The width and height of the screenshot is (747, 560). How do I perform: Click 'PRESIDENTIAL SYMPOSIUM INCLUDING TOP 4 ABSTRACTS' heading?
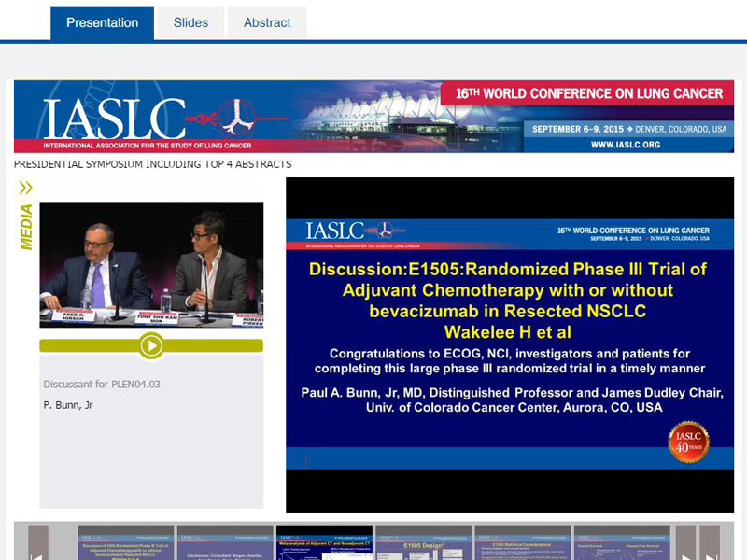coord(153,164)
